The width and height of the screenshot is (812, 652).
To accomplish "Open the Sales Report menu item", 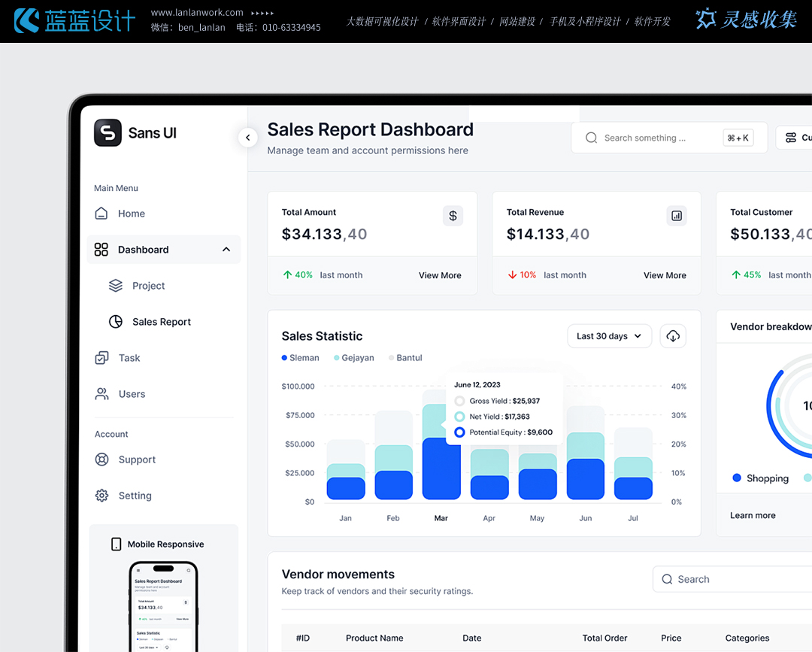I will 162,322.
